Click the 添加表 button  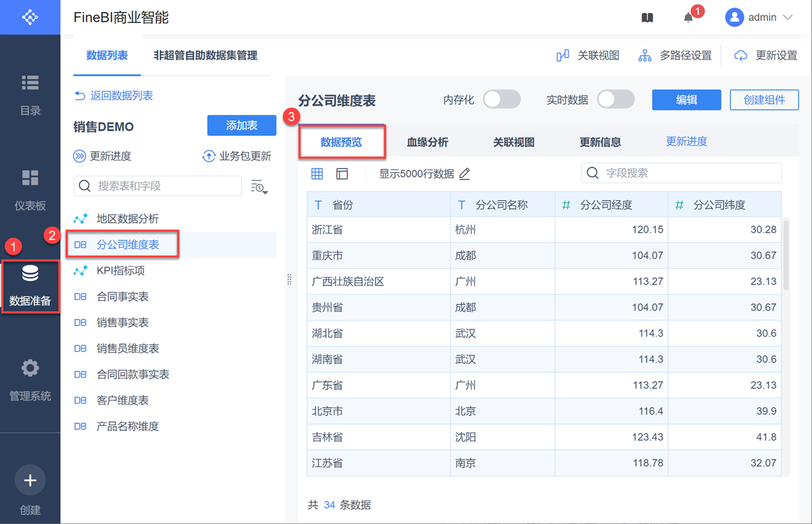242,126
